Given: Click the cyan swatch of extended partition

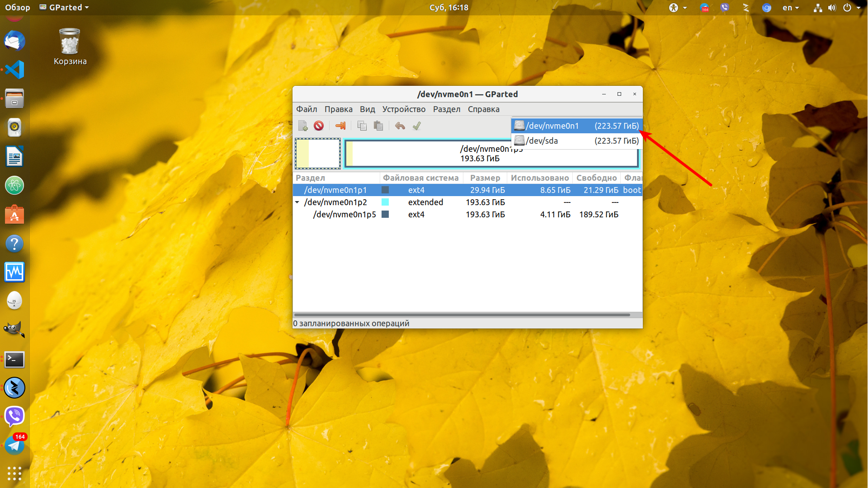Looking at the screenshot, I should pyautogui.click(x=385, y=202).
